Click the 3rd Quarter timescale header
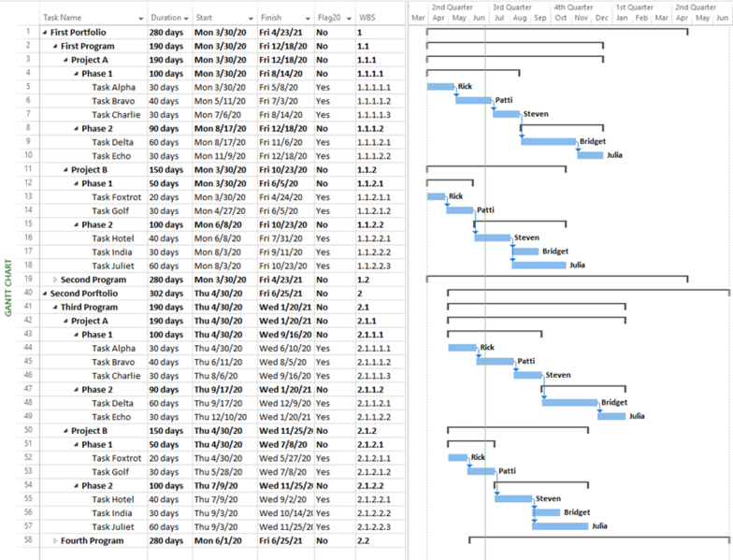Viewport: 733px width, 560px height. coord(512,7)
